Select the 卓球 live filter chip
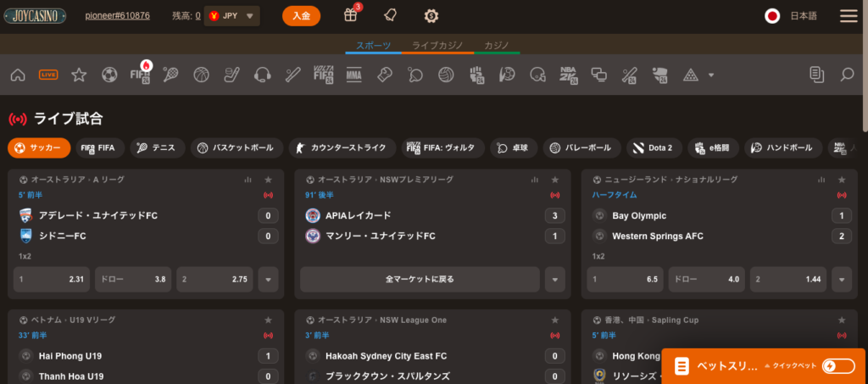This screenshot has width=868, height=384. click(515, 147)
